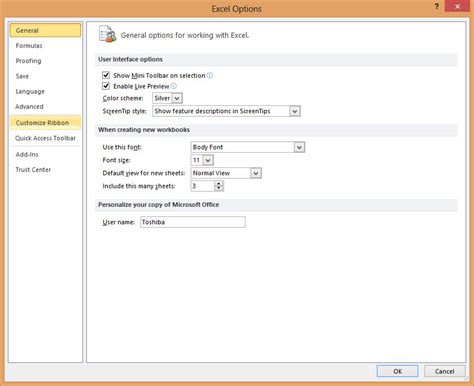Open the Font size dropdown
474x386 pixels.
(208, 160)
